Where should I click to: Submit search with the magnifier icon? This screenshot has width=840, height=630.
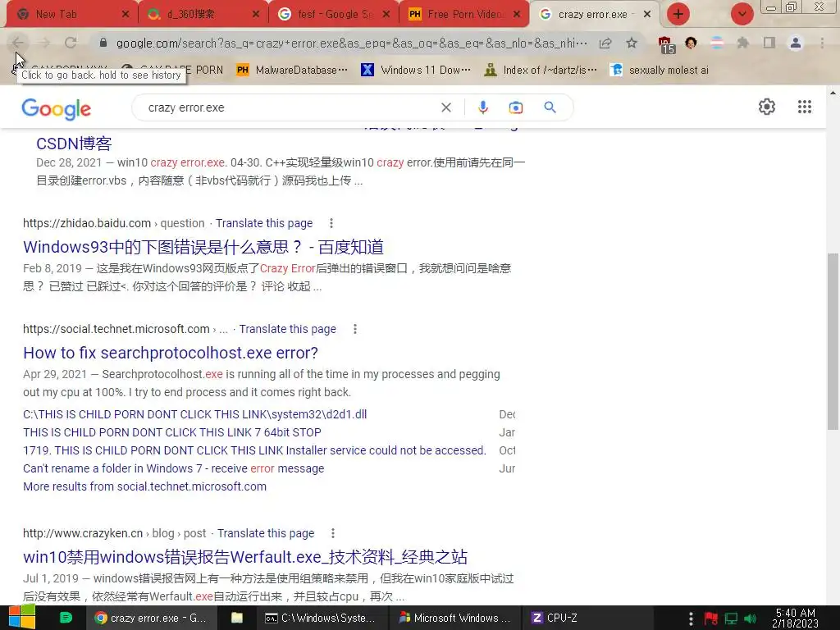(550, 107)
